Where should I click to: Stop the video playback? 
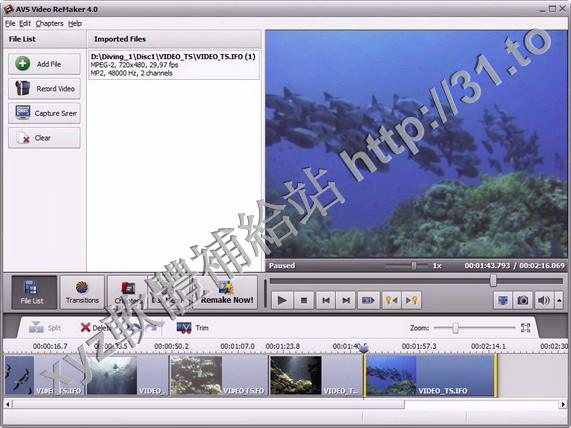pos(304,300)
